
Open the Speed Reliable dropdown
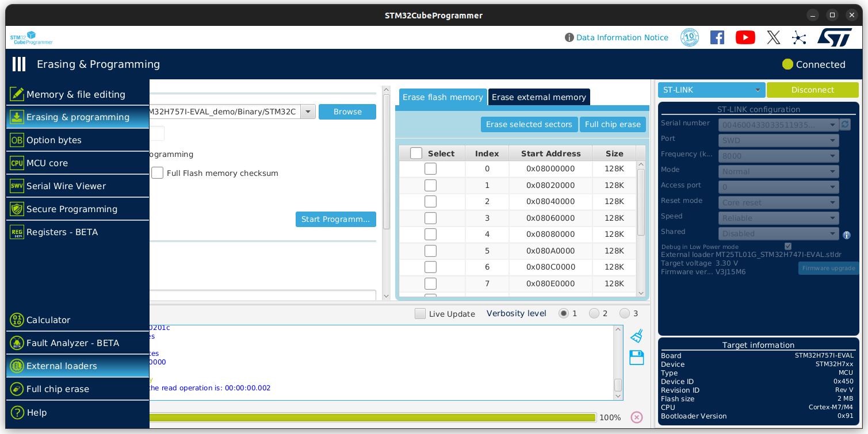coord(778,218)
